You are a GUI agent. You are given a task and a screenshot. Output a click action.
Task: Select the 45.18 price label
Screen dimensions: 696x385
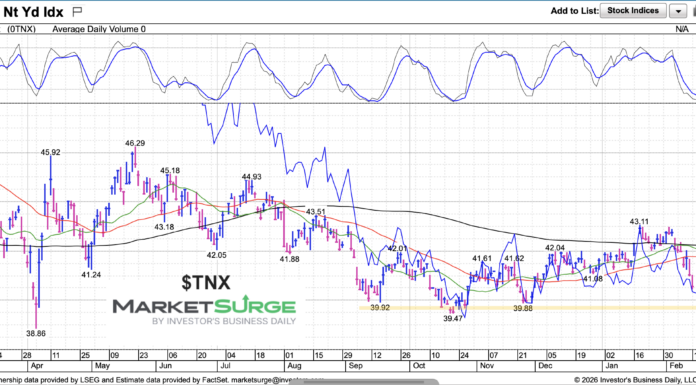click(x=170, y=170)
